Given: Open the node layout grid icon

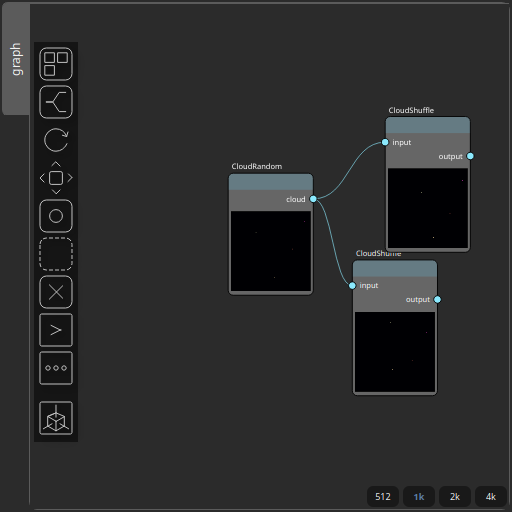Looking at the screenshot, I should [x=56, y=64].
